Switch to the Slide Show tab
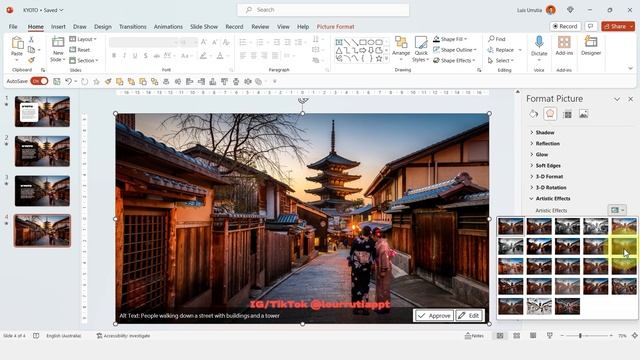Screen dimensions: 640x360 pyautogui.click(x=204, y=27)
